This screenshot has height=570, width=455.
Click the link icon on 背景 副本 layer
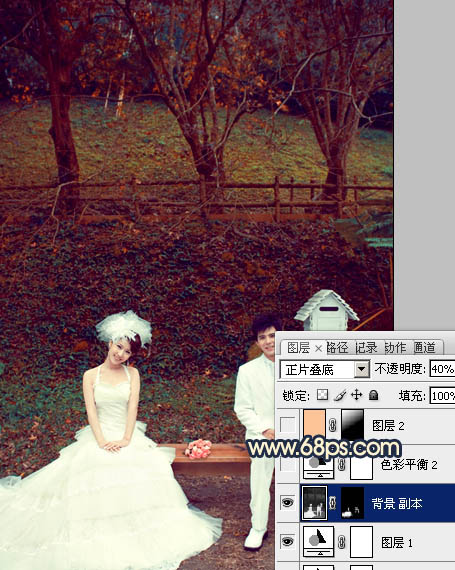(x=332, y=503)
